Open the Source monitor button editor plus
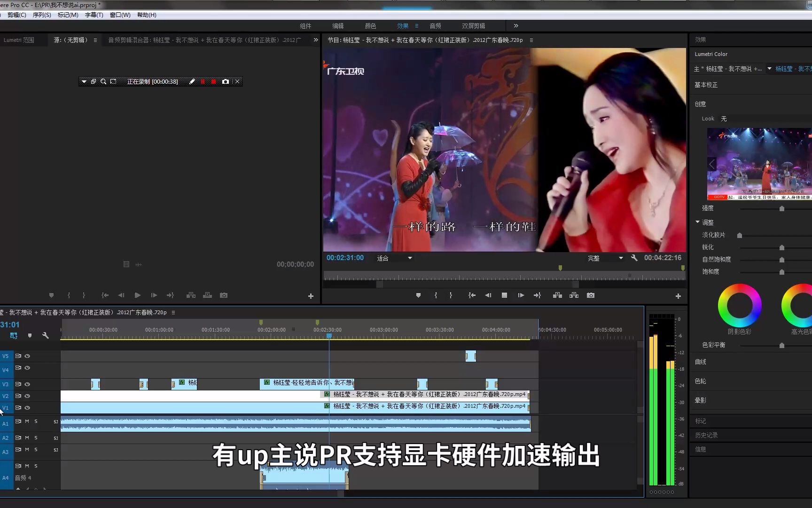Screen dimensions: 812x508 311,296
